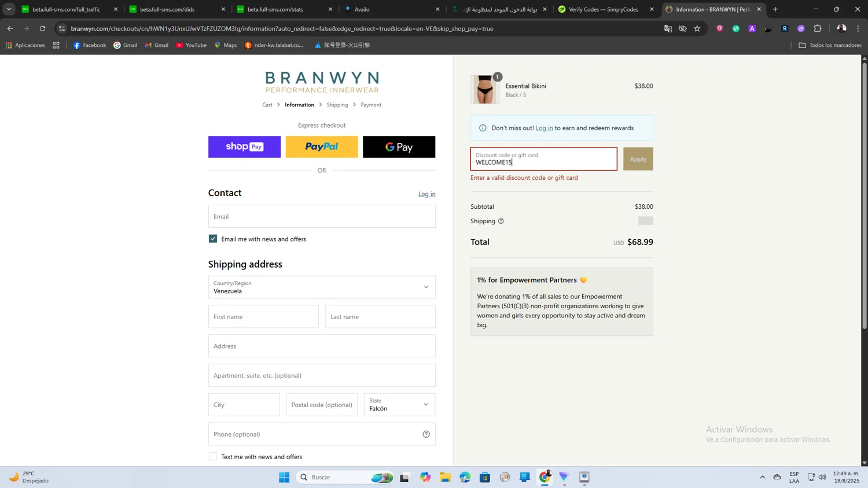868x488 pixels.
Task: Open Microsoft Store from the taskbar
Action: coord(485,477)
